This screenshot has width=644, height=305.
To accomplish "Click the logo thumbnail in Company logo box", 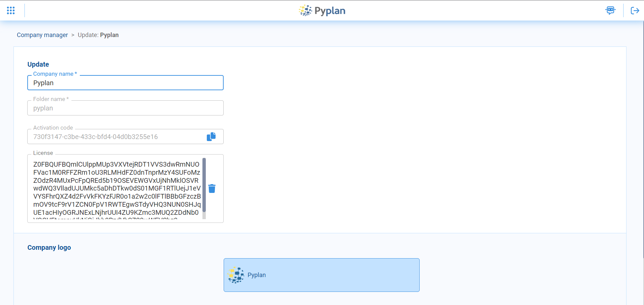I will [236, 275].
